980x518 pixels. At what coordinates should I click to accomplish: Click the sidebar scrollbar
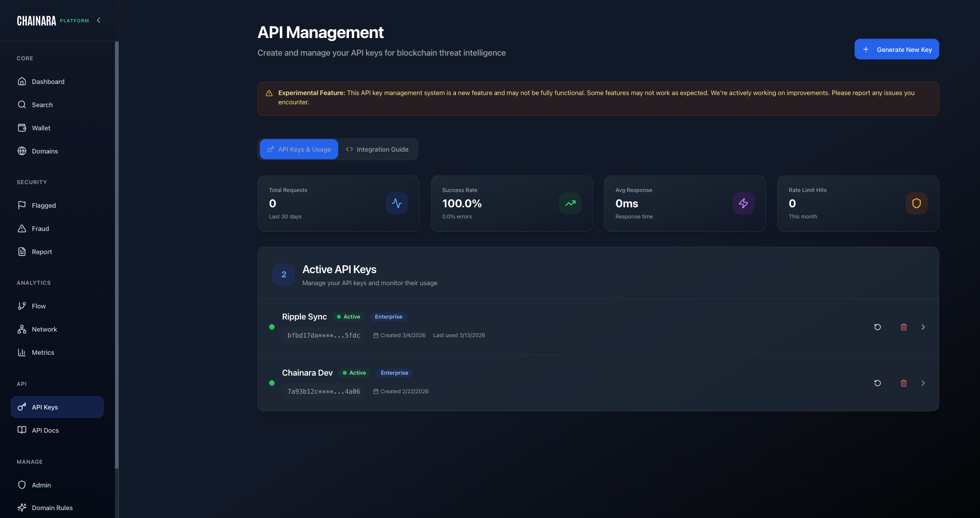pyautogui.click(x=117, y=255)
